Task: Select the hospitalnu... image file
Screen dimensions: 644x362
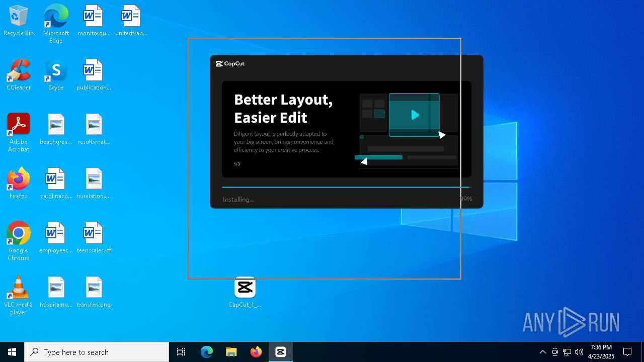Action: tap(56, 293)
